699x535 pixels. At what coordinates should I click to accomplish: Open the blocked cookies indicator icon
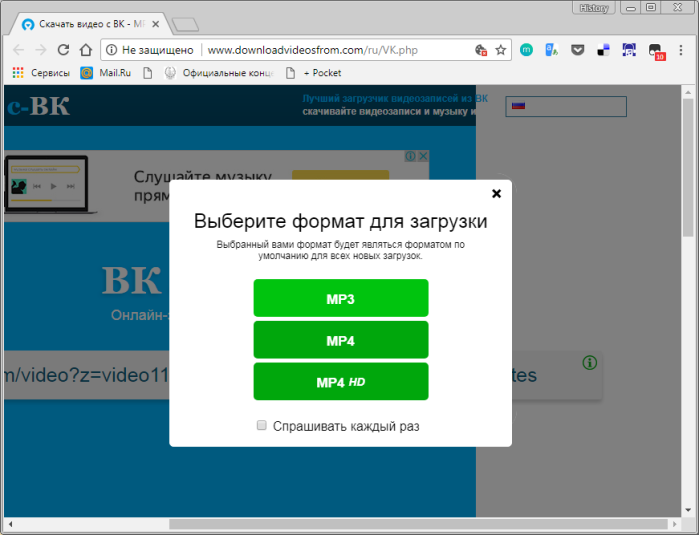tap(481, 50)
